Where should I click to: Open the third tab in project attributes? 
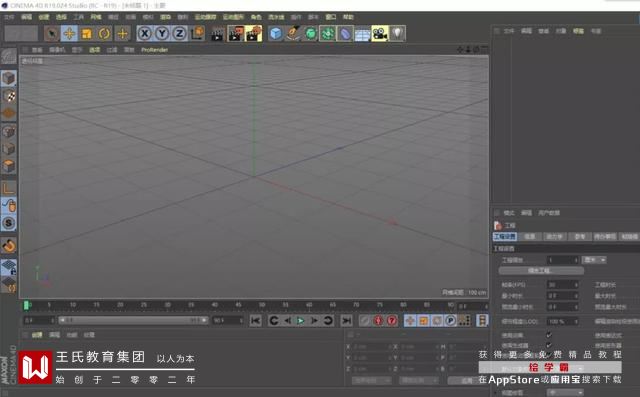(x=554, y=237)
